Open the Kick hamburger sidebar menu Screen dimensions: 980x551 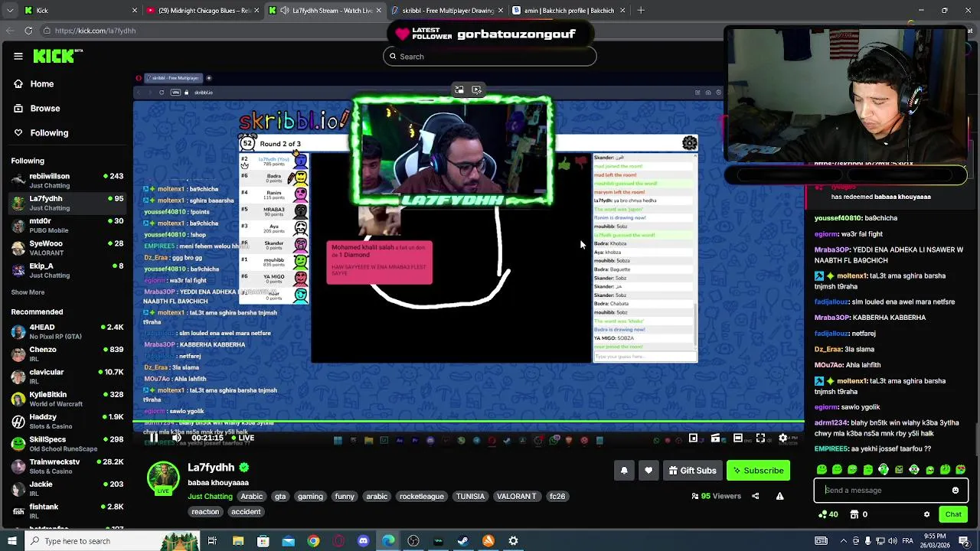18,56
